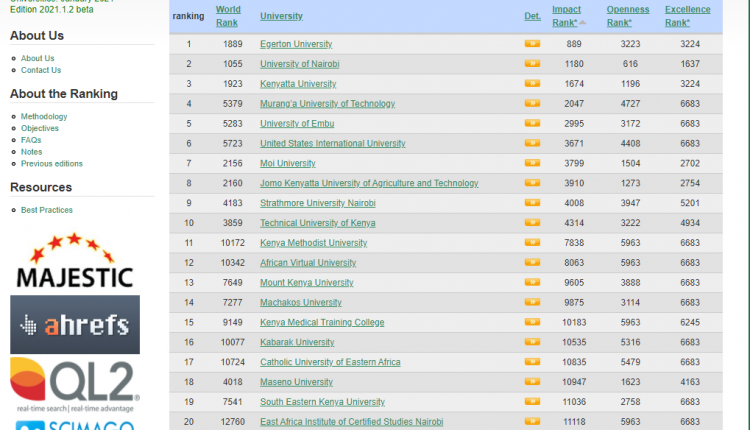
Task: Sort by World Rank column header
Action: tap(227, 16)
